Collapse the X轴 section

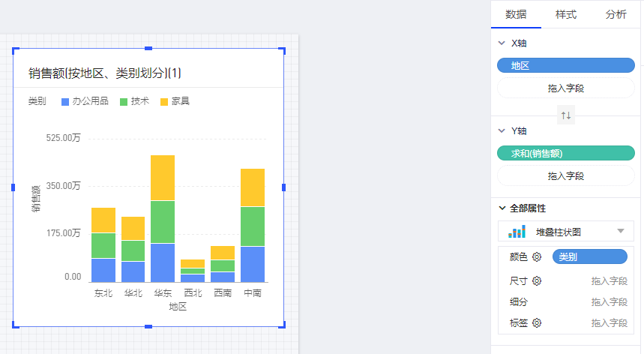(x=502, y=43)
